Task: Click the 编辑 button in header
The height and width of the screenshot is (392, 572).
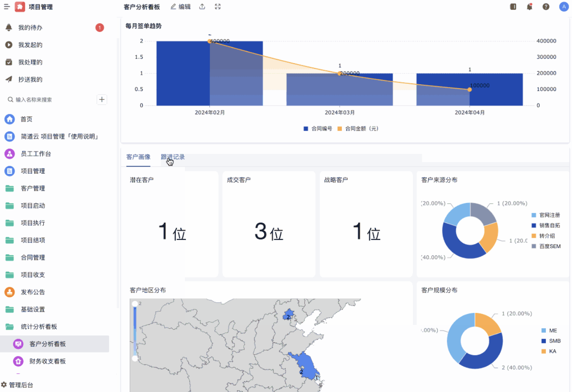Action: click(x=181, y=7)
